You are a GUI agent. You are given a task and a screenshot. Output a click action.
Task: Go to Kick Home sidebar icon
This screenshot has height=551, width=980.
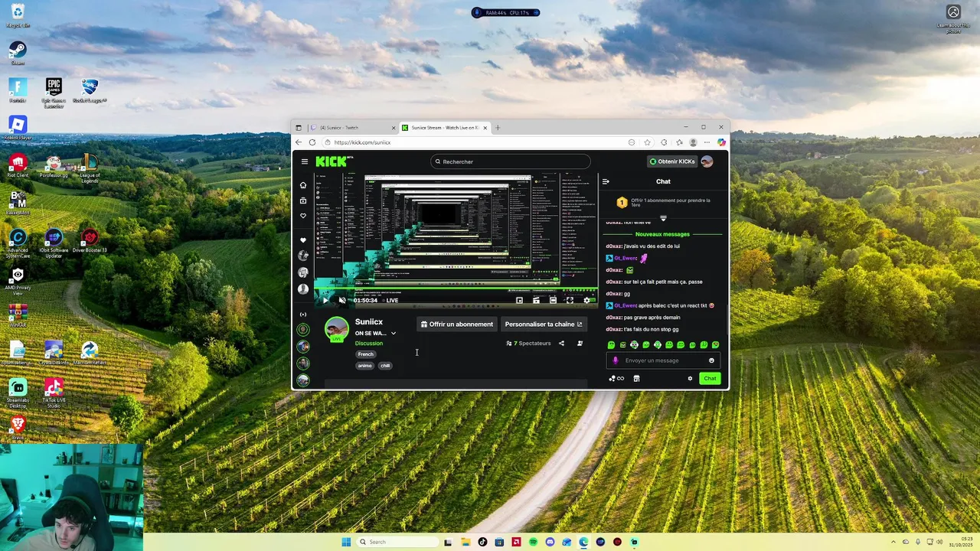pos(303,185)
